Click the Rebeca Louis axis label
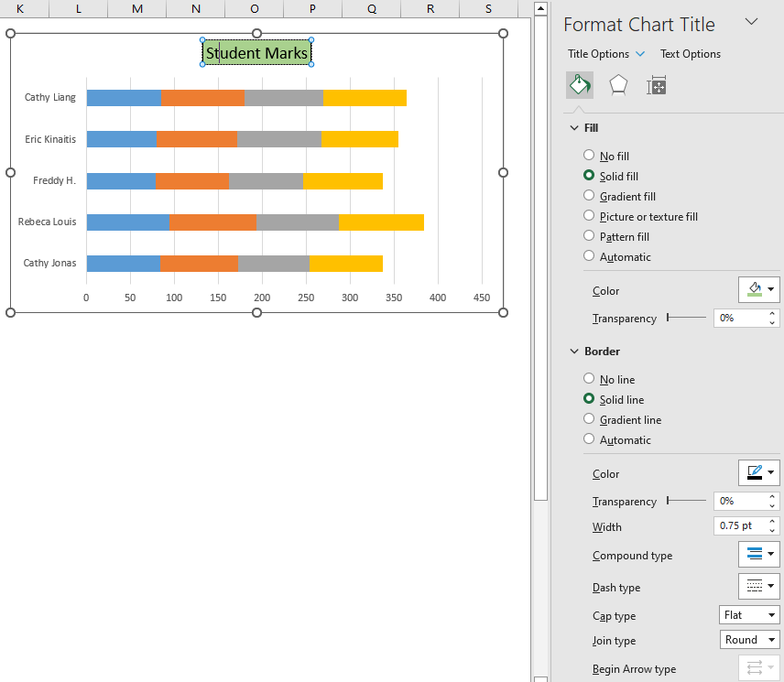This screenshot has height=682, width=784. click(47, 222)
